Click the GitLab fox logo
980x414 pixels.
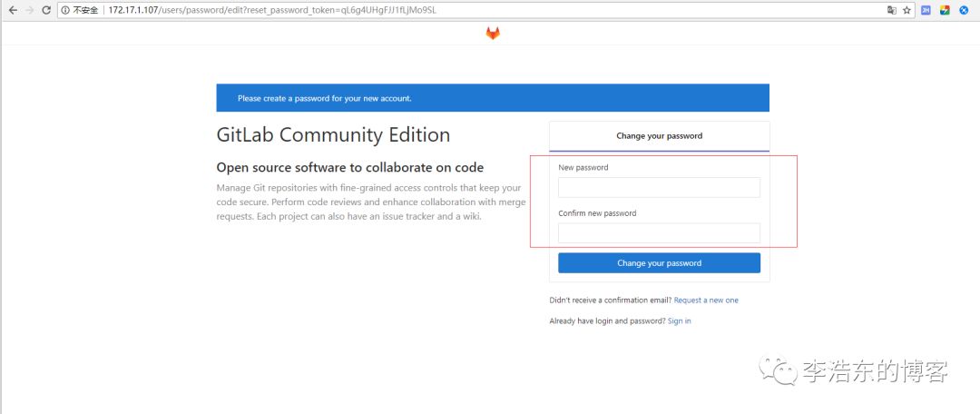click(x=493, y=34)
